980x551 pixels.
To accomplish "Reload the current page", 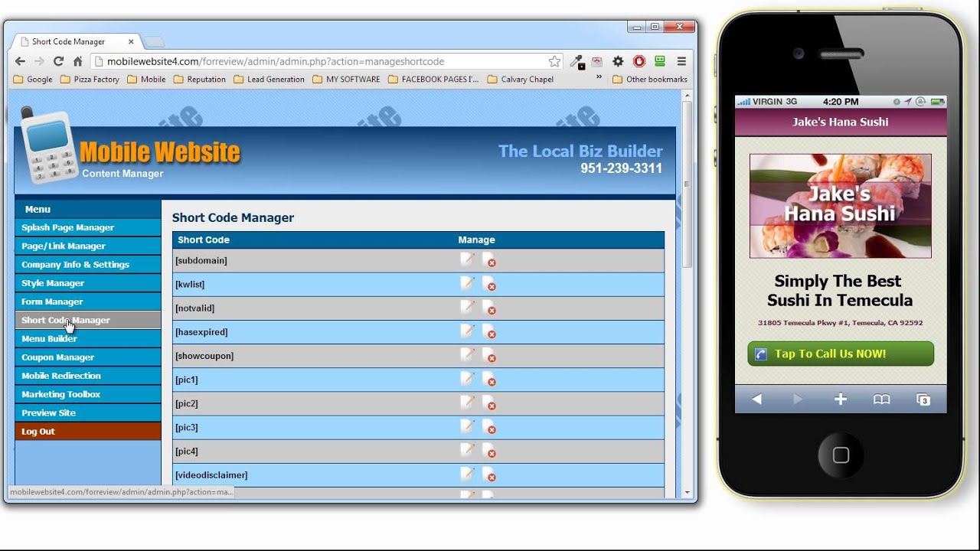I will (x=58, y=61).
